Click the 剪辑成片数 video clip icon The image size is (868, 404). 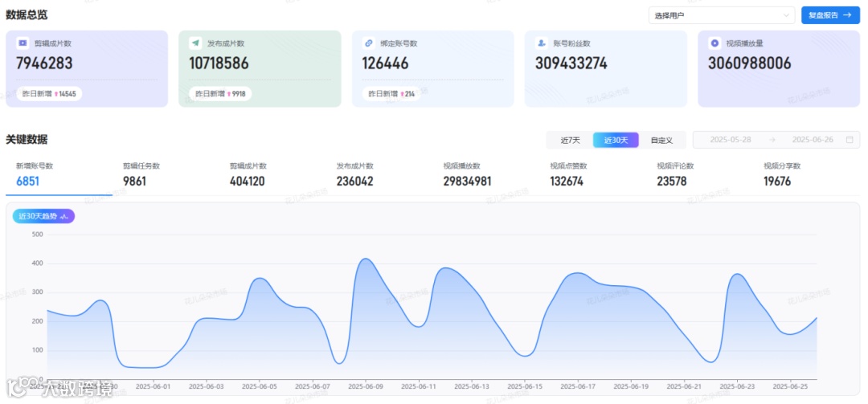coord(23,43)
